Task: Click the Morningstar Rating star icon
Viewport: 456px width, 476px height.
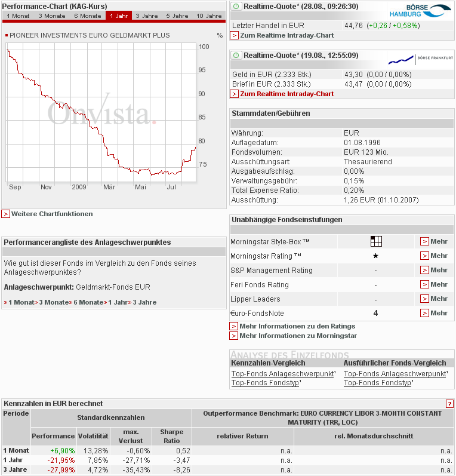Action: click(375, 256)
